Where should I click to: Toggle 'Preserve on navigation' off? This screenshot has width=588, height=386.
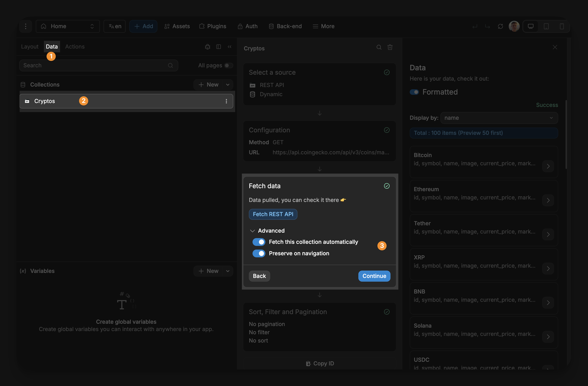pyautogui.click(x=259, y=253)
